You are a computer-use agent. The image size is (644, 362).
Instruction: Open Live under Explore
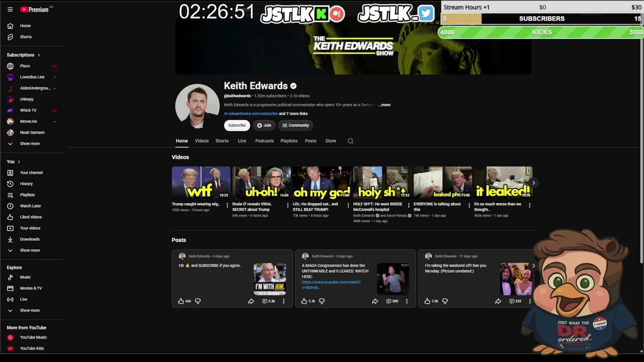pyautogui.click(x=24, y=299)
